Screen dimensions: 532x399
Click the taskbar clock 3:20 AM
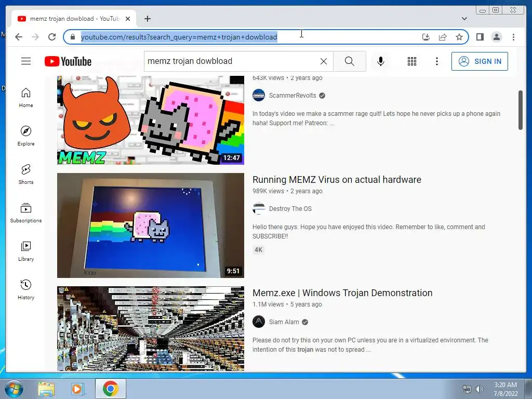(506, 385)
